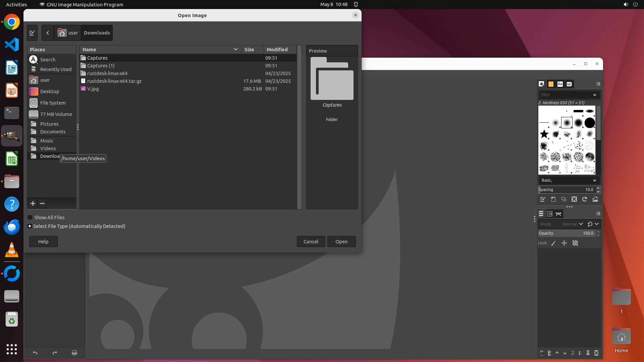Screen dimensions: 644x362
Task: Toggle lock alpha channel icon
Action: click(575, 243)
